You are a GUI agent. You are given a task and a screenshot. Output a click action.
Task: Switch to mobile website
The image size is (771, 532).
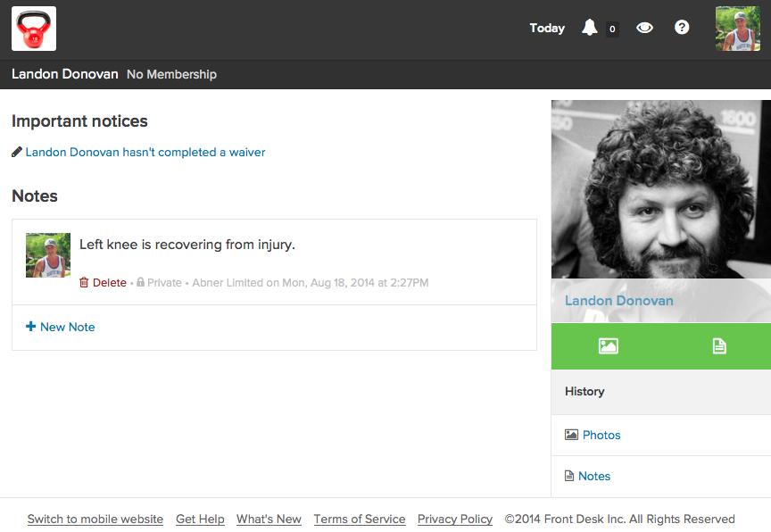[x=95, y=519]
